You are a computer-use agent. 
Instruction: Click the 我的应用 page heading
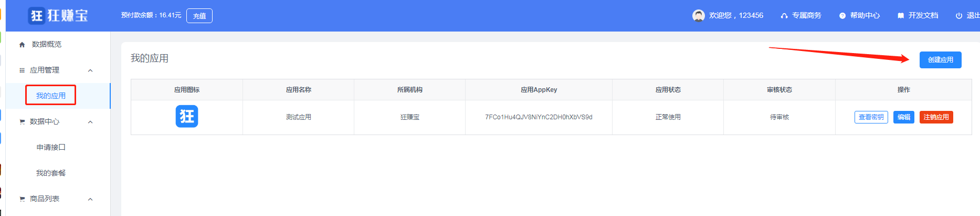(x=150, y=58)
